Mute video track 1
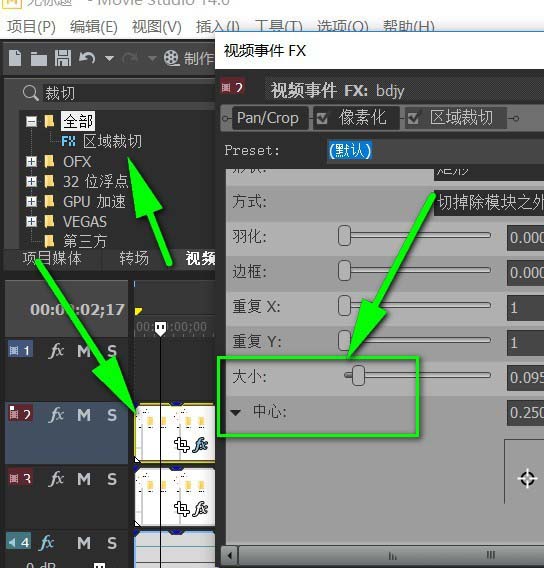The width and height of the screenshot is (544, 568). [84, 351]
